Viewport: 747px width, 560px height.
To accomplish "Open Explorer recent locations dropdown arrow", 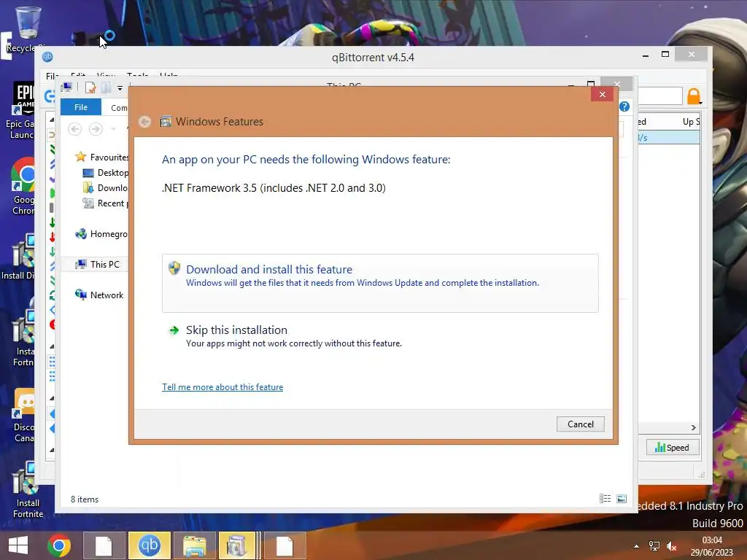I will pyautogui.click(x=113, y=129).
